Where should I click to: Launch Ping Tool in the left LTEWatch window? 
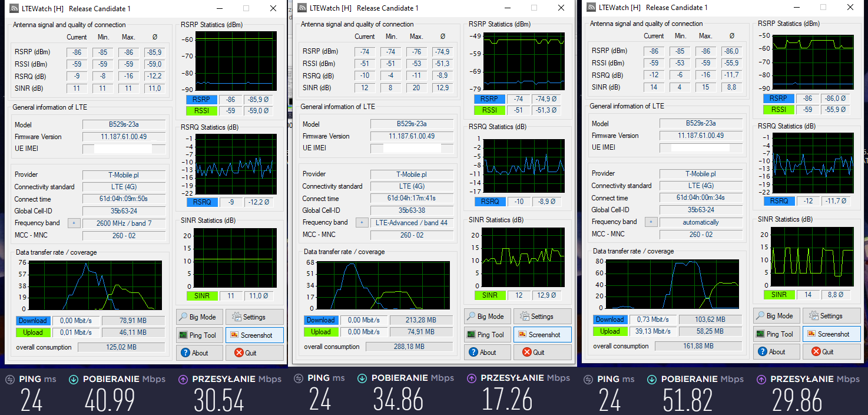[199, 335]
